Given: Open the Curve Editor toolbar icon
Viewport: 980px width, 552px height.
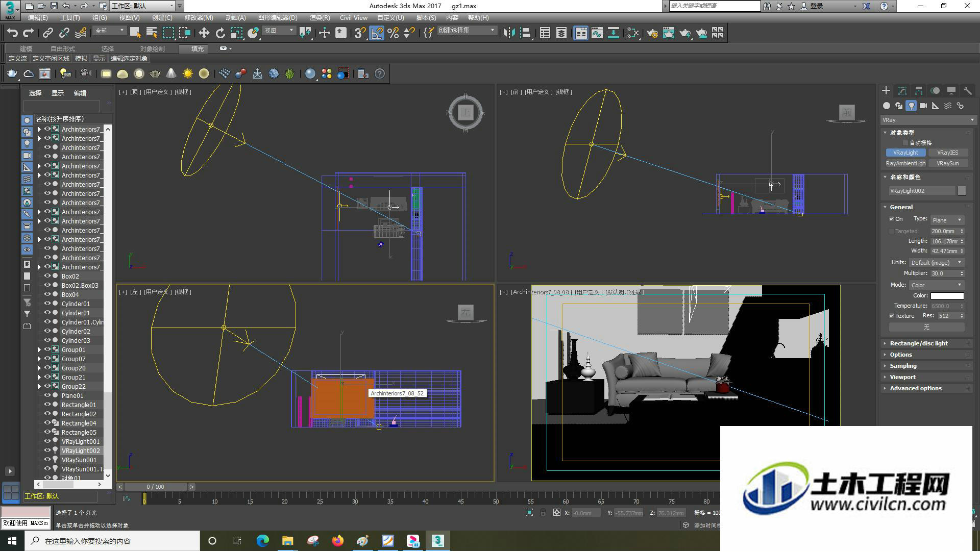Looking at the screenshot, I should pyautogui.click(x=597, y=33).
